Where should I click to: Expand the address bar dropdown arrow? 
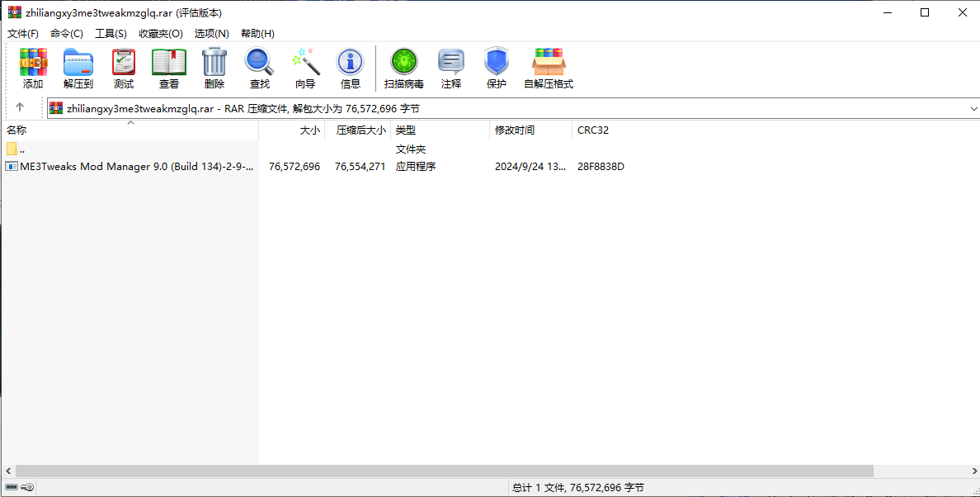click(x=973, y=109)
